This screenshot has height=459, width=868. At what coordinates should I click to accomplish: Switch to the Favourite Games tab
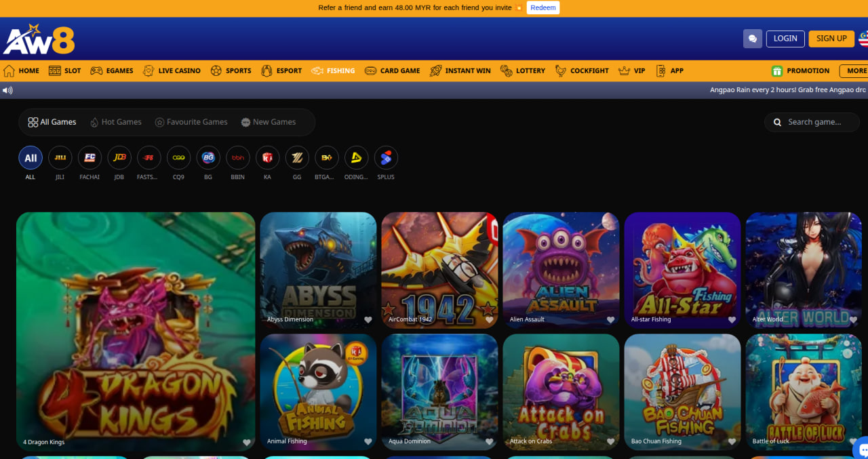(191, 122)
